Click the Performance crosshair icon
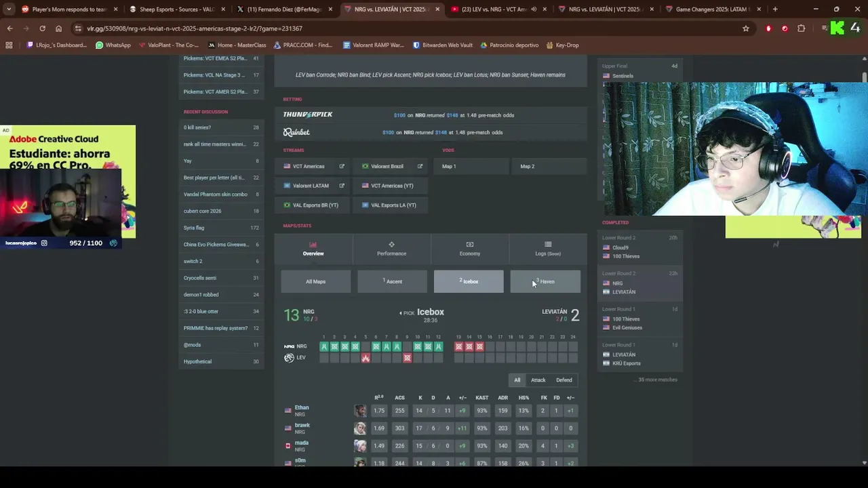 391,245
